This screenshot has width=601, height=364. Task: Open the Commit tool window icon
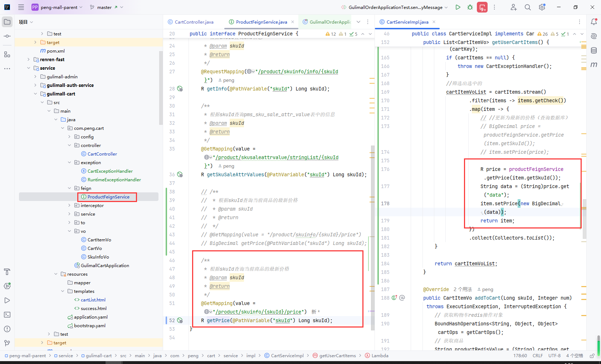point(7,36)
